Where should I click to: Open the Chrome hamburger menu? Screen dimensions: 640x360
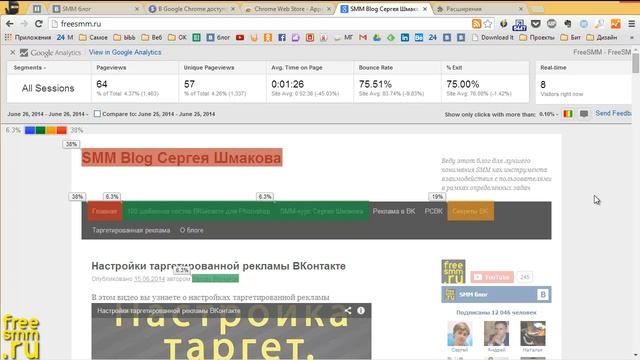(631, 24)
